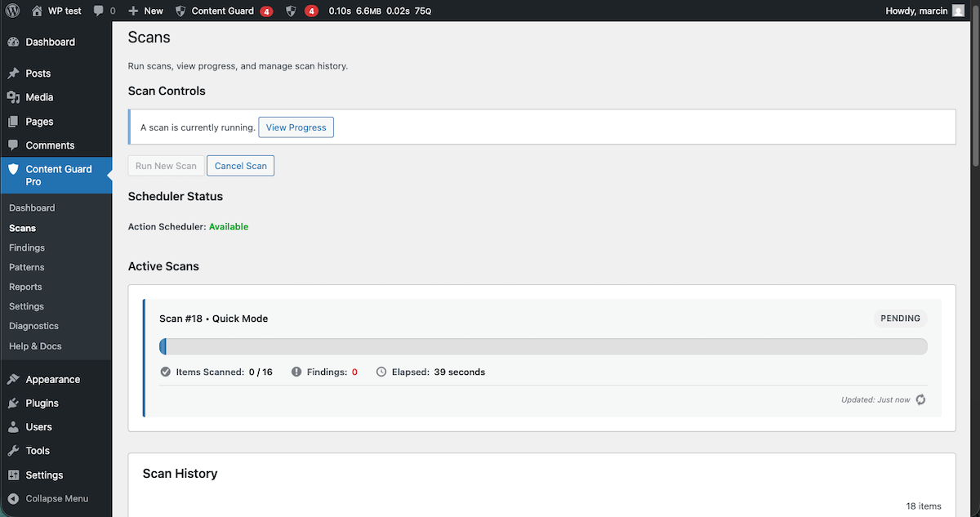Open the WP test site menu
Screen dimensions: 980x517
coord(57,11)
